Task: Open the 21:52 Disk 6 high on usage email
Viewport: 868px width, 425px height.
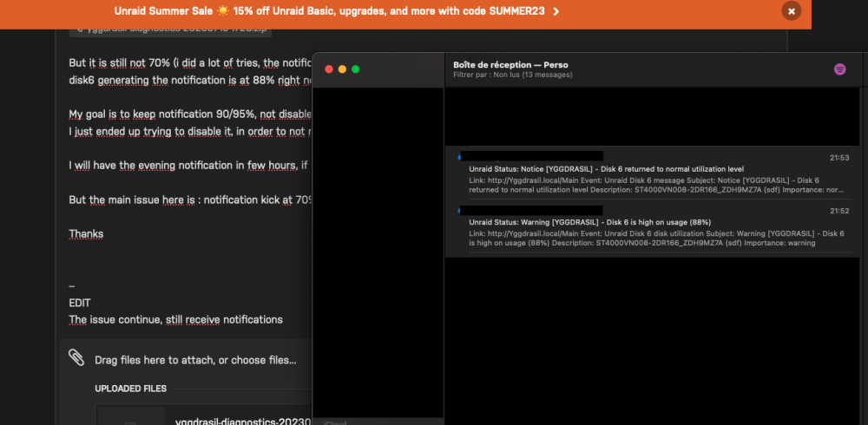Action: tap(654, 227)
